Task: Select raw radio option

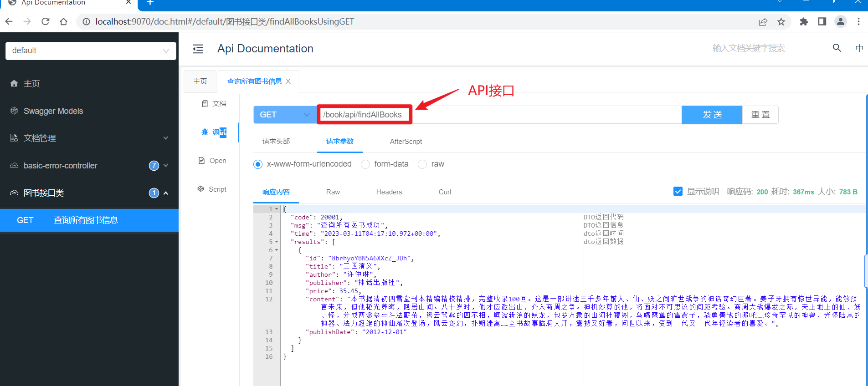Action: coord(422,164)
